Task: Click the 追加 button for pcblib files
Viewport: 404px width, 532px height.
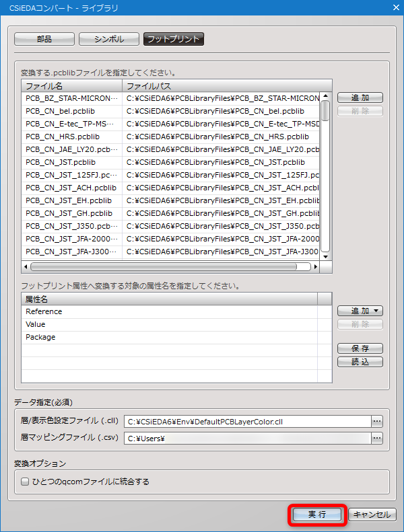Action: tap(360, 98)
